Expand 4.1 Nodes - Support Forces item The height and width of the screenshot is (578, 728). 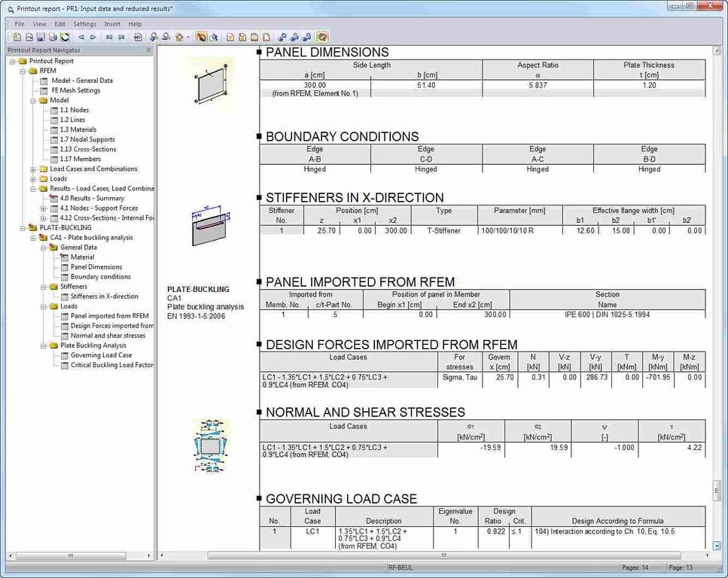[44, 208]
